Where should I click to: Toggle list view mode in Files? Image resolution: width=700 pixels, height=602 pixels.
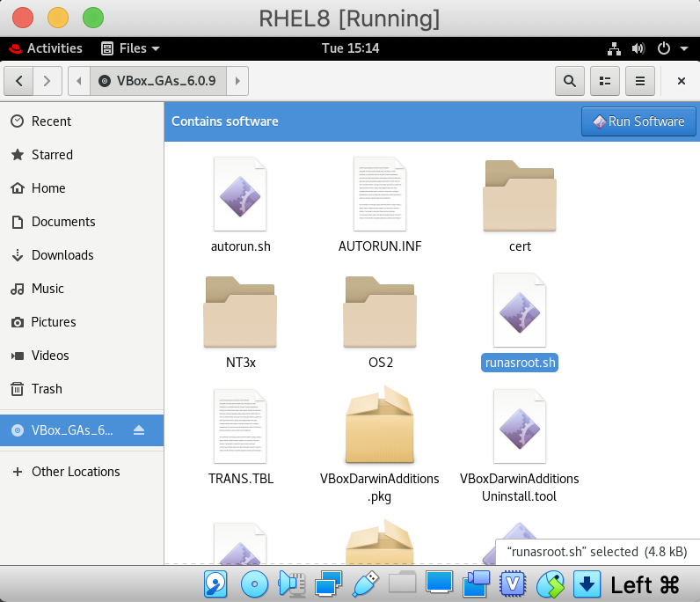604,81
